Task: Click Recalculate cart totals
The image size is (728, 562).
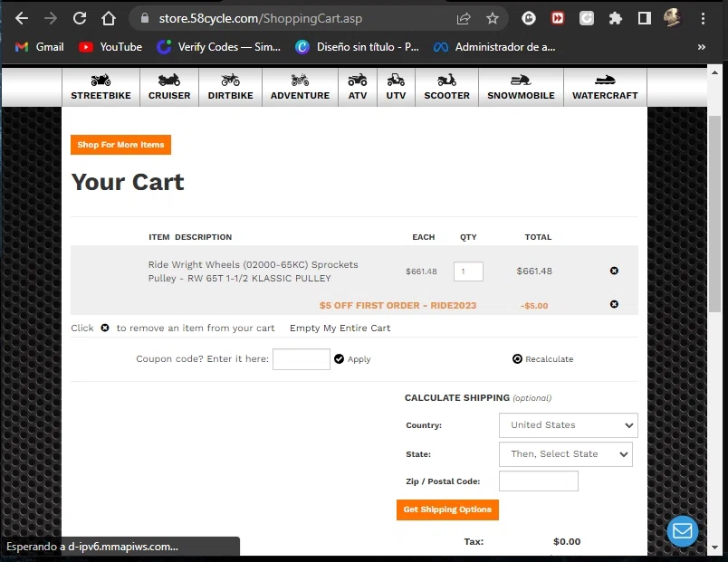Action: click(x=542, y=359)
